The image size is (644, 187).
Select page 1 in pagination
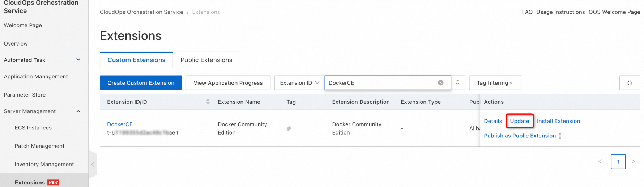[x=618, y=162]
